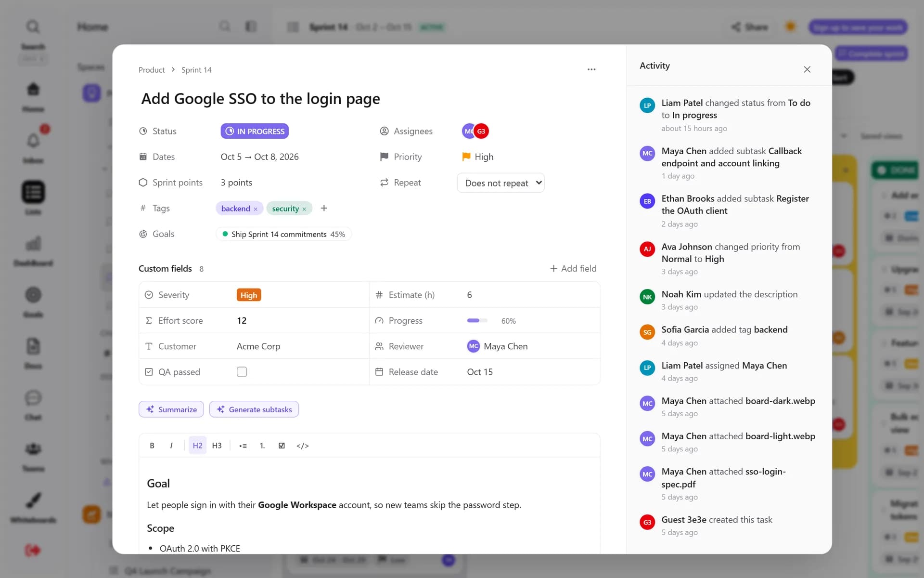Click the Summarize AI button
This screenshot has width=924, height=578.
(171, 409)
